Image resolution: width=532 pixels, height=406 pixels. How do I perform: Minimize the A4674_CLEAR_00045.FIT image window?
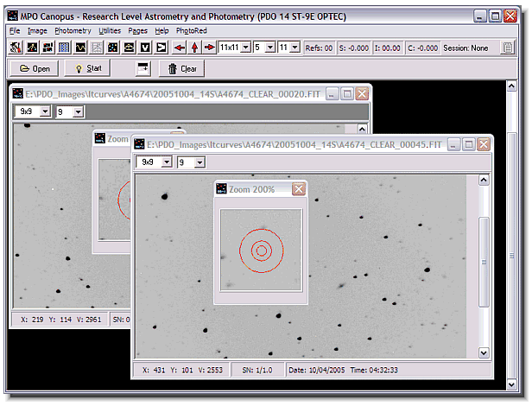click(x=453, y=144)
